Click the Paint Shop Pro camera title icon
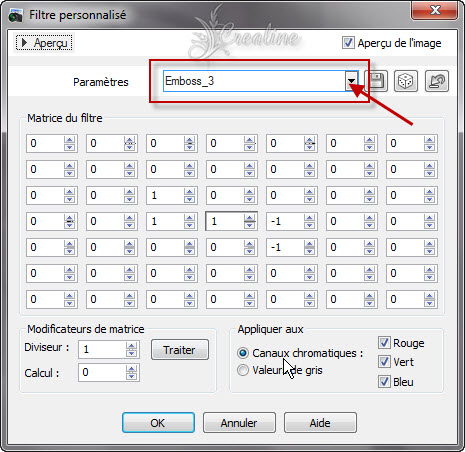The height and width of the screenshot is (452, 465). [15, 15]
